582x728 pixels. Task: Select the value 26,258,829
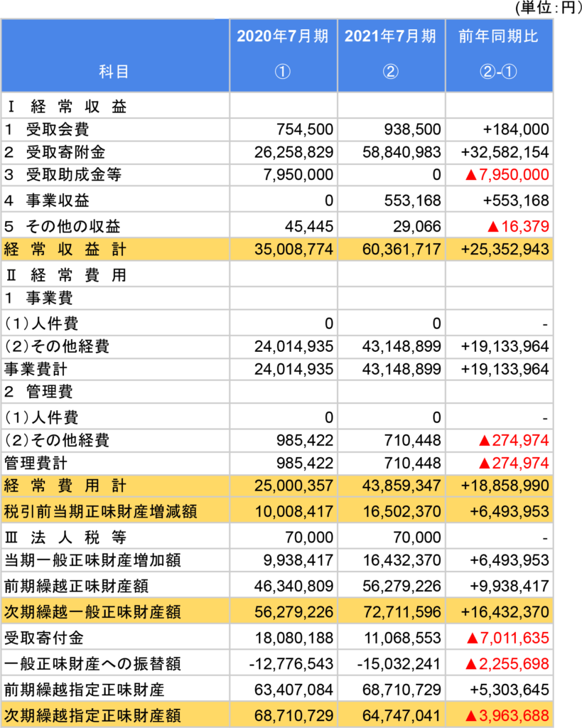point(293,152)
